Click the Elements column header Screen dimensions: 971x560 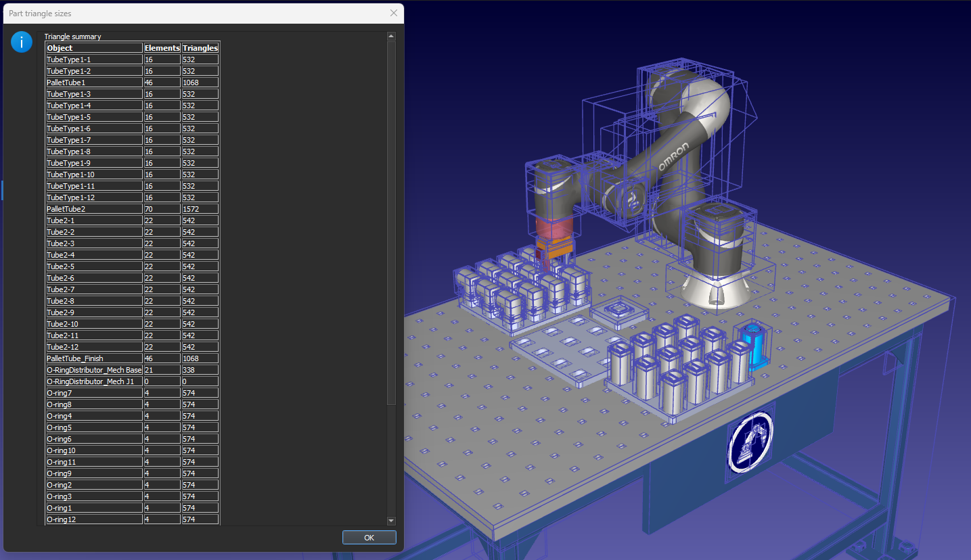(162, 48)
